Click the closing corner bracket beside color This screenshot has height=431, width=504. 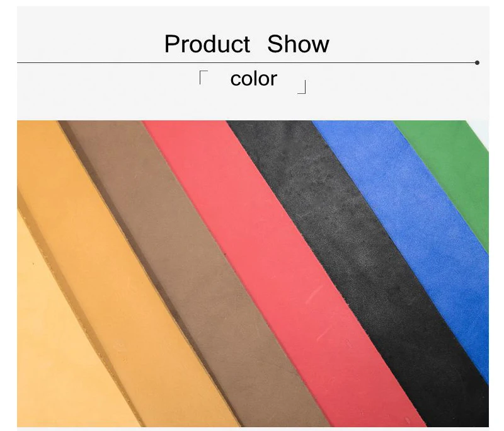[302, 87]
